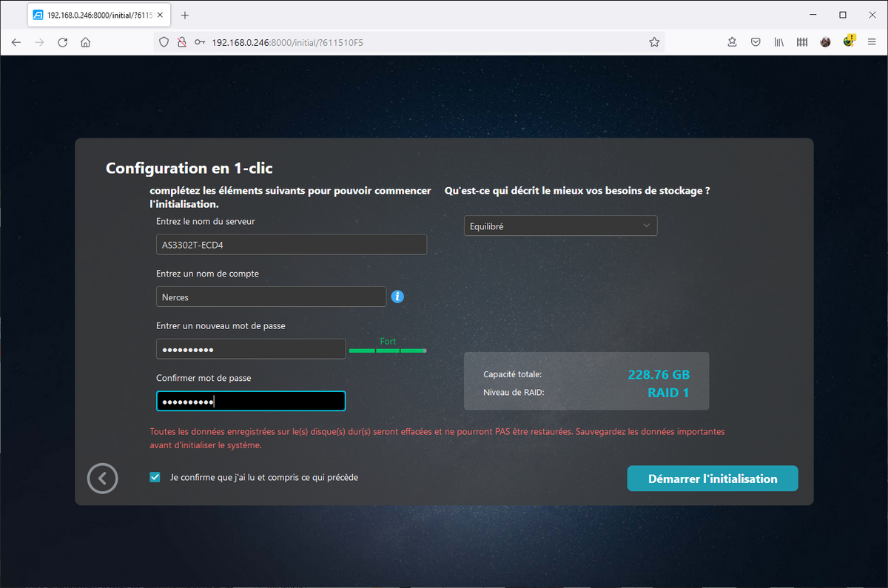This screenshot has width=888, height=588.
Task: Open a new browser tab
Action: coord(185,15)
